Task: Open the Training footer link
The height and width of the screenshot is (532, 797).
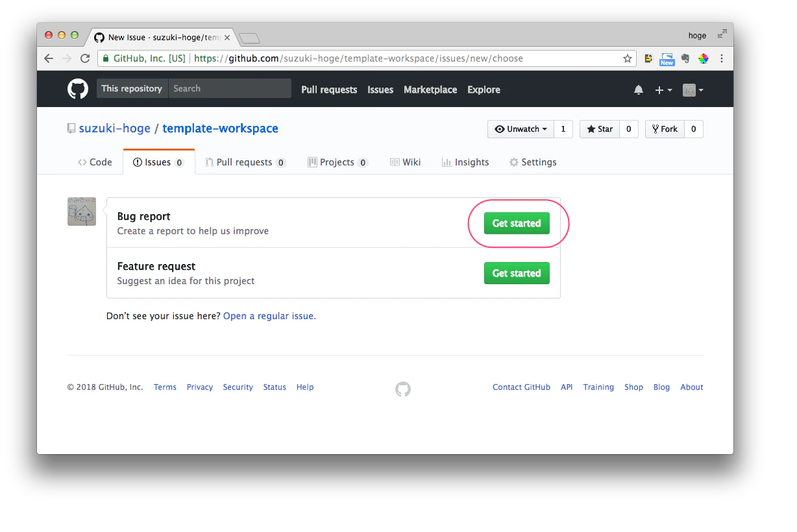Action: point(598,387)
